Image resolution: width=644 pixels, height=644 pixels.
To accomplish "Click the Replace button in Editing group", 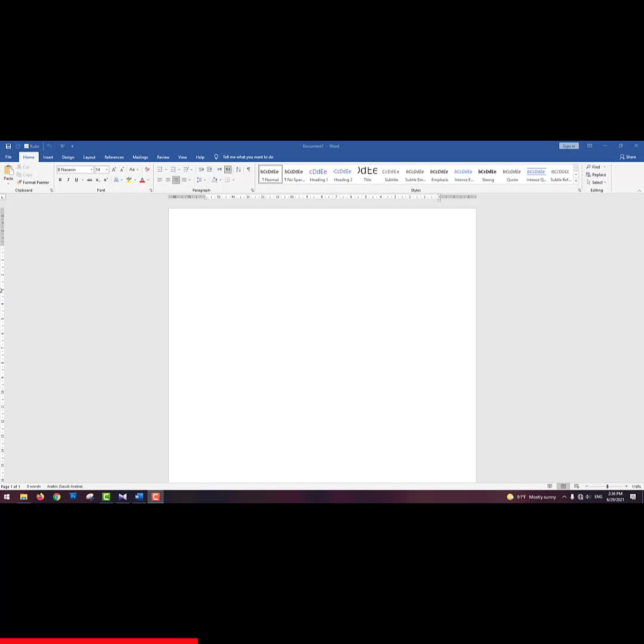I will click(596, 175).
